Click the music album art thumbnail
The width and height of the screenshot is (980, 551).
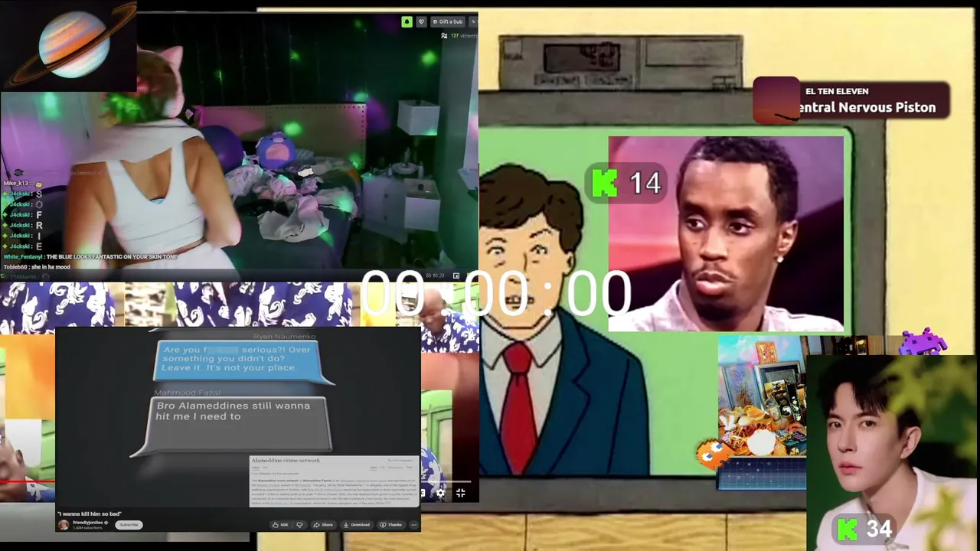(776, 100)
